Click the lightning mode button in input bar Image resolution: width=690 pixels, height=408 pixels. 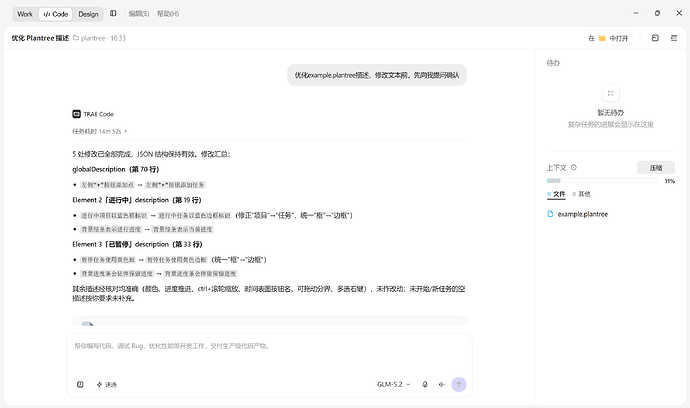(x=106, y=384)
